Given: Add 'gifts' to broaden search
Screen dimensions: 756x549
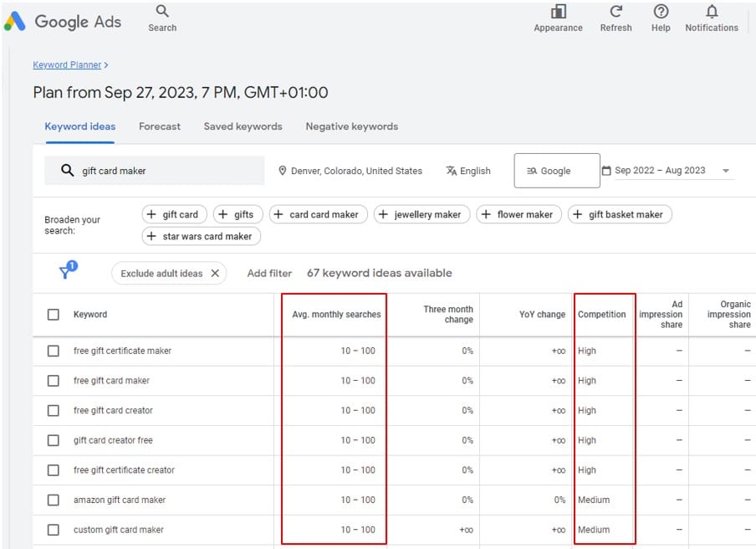Looking at the screenshot, I should 238,215.
